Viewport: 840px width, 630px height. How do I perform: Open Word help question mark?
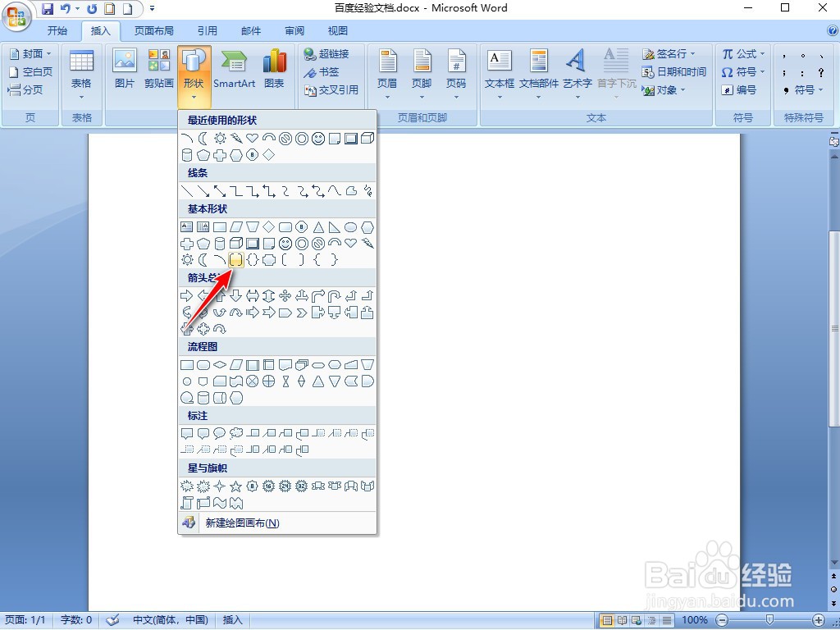coord(832,30)
